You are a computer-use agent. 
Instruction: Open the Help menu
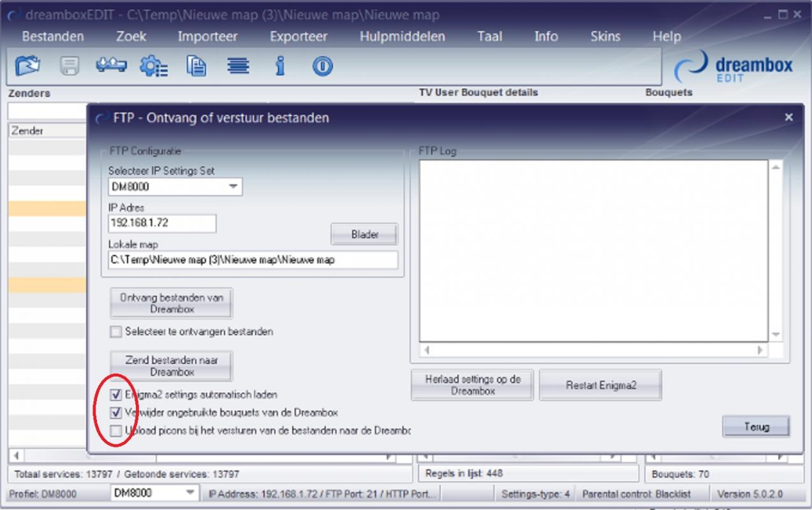(x=667, y=36)
